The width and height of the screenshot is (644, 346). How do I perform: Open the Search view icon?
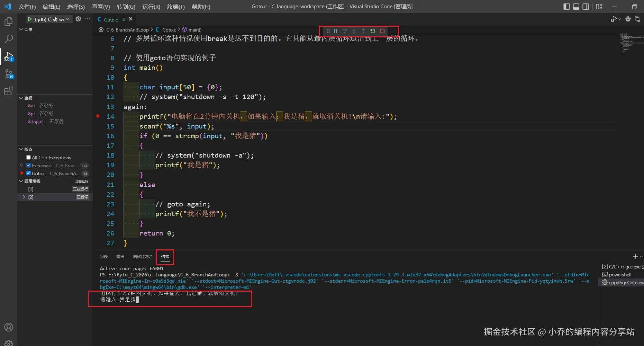pyautogui.click(x=9, y=39)
